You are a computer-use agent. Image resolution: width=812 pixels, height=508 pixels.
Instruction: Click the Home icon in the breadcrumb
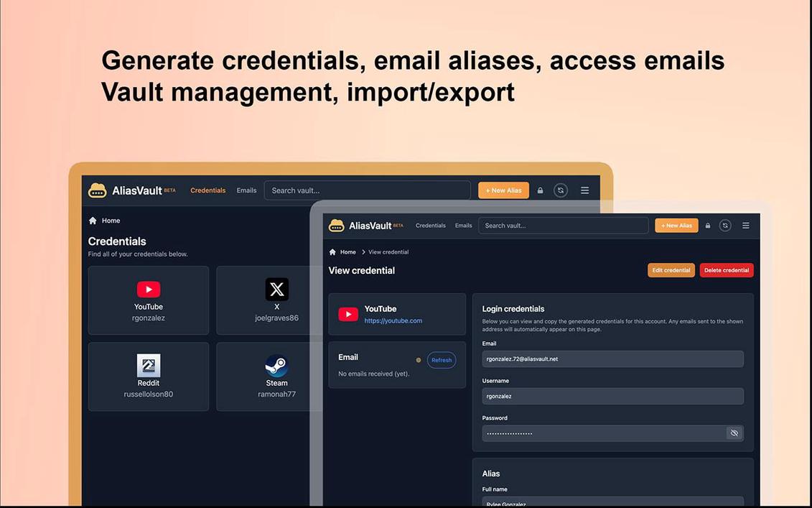[332, 251]
